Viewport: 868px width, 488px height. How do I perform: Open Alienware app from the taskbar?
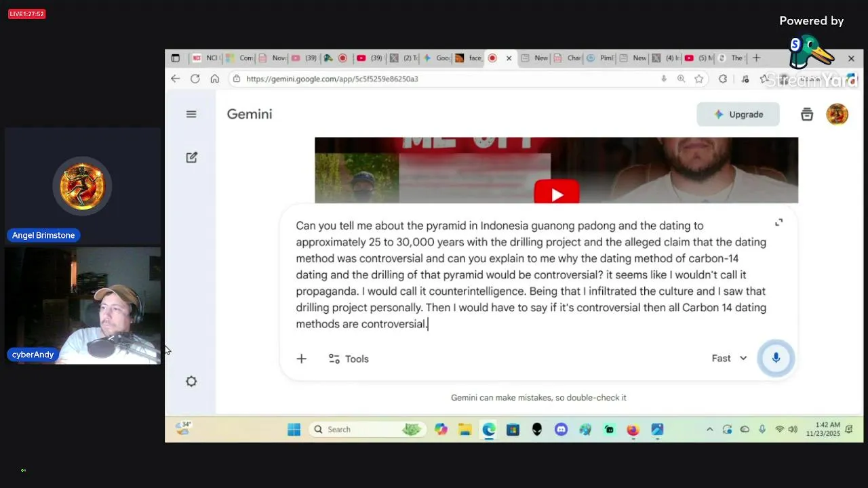(x=537, y=429)
